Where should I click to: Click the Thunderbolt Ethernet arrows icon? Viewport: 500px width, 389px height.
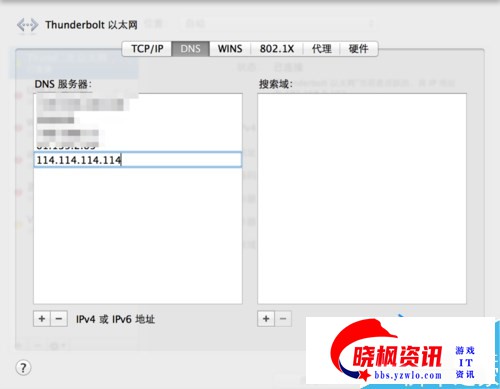pos(27,25)
